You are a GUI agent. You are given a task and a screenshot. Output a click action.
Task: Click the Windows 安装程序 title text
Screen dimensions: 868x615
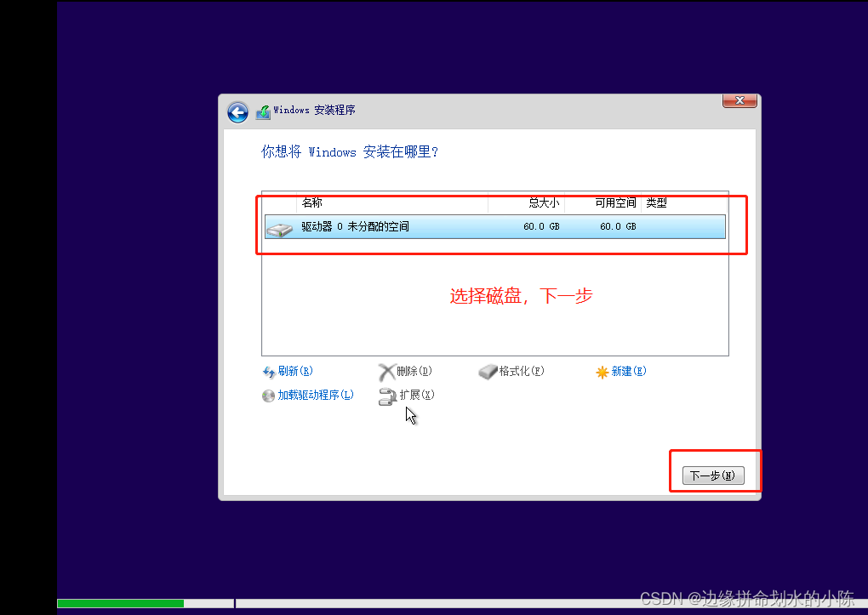tap(314, 110)
